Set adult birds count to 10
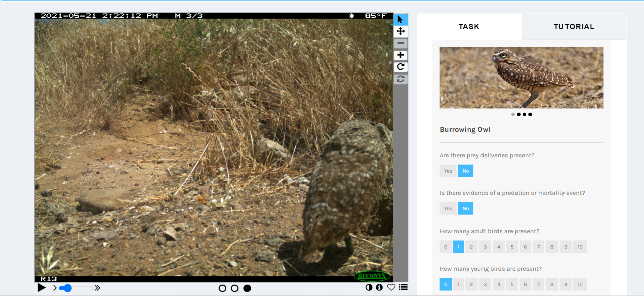 580,247
